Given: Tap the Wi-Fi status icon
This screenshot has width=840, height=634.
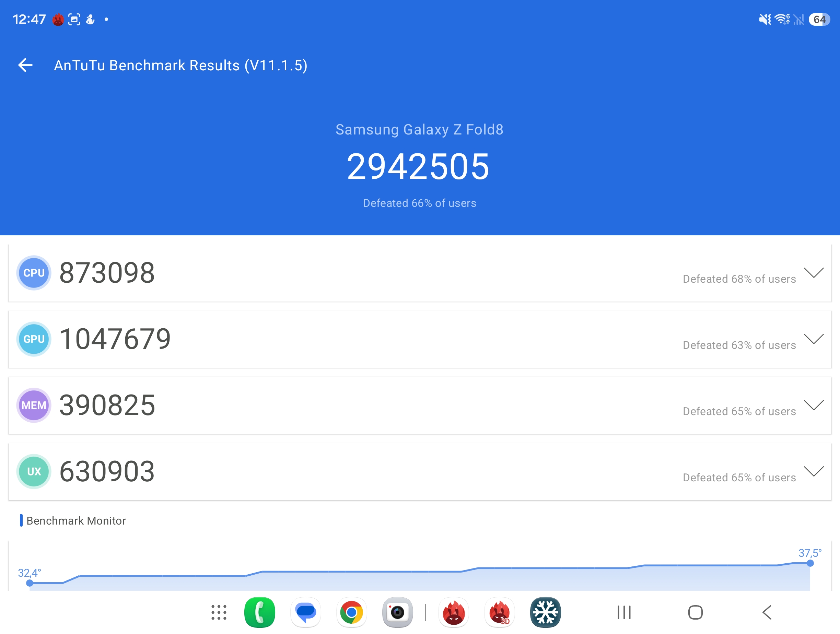Looking at the screenshot, I should click(782, 19).
